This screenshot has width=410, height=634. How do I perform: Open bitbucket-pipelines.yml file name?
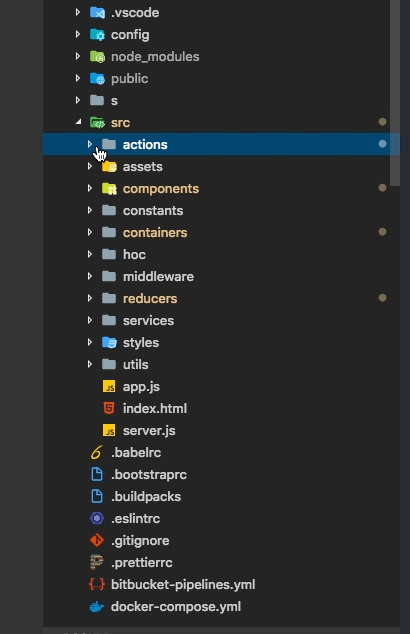point(183,585)
